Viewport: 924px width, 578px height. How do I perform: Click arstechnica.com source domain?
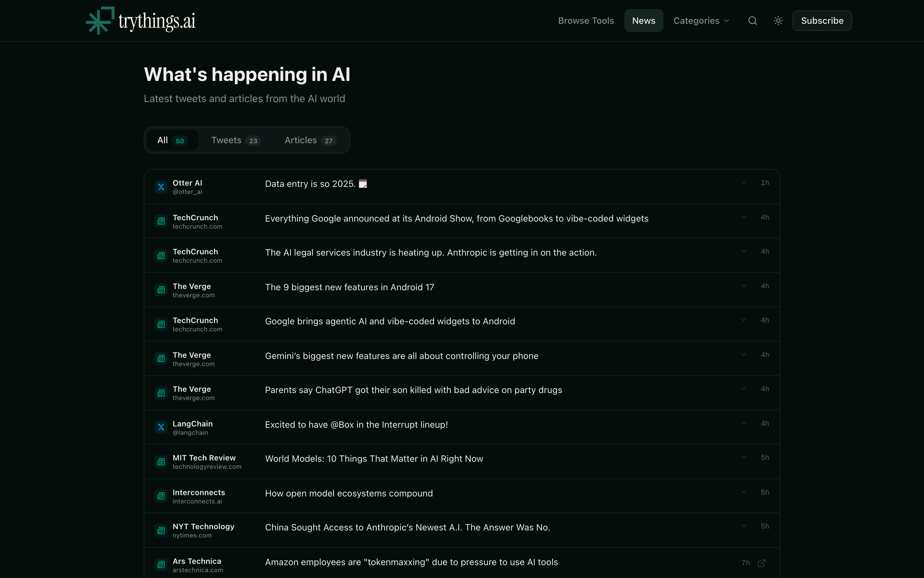tap(198, 570)
